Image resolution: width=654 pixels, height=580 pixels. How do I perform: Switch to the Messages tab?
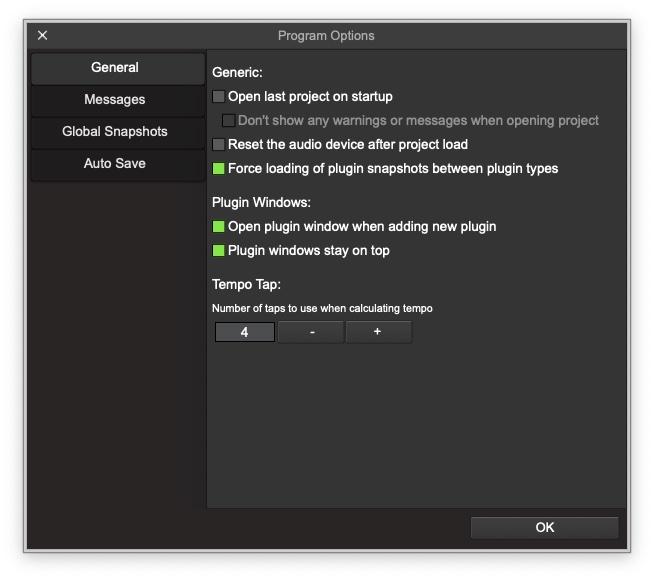click(x=116, y=100)
